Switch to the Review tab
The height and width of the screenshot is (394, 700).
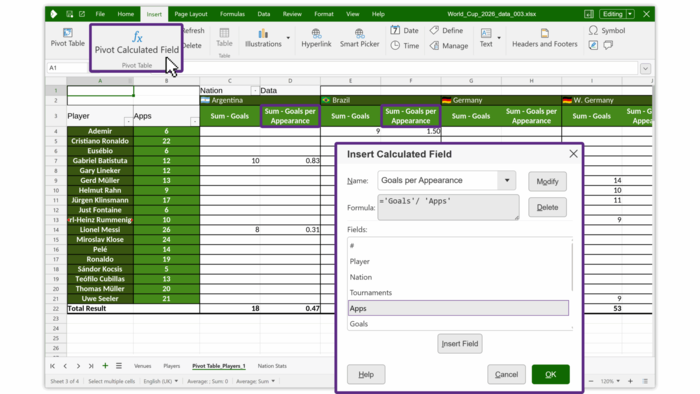coord(292,14)
